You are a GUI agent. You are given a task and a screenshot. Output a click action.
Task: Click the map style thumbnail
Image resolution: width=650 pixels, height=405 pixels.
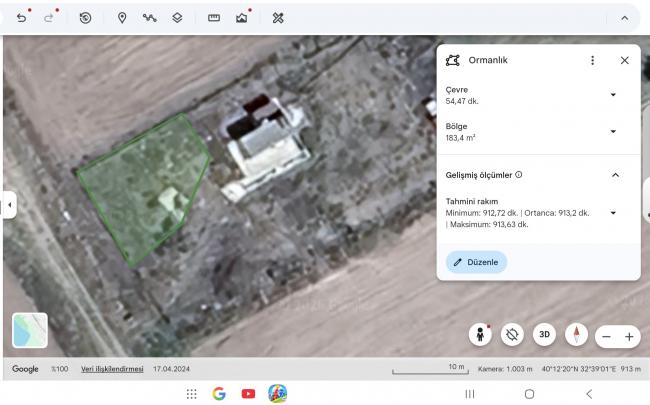29,331
